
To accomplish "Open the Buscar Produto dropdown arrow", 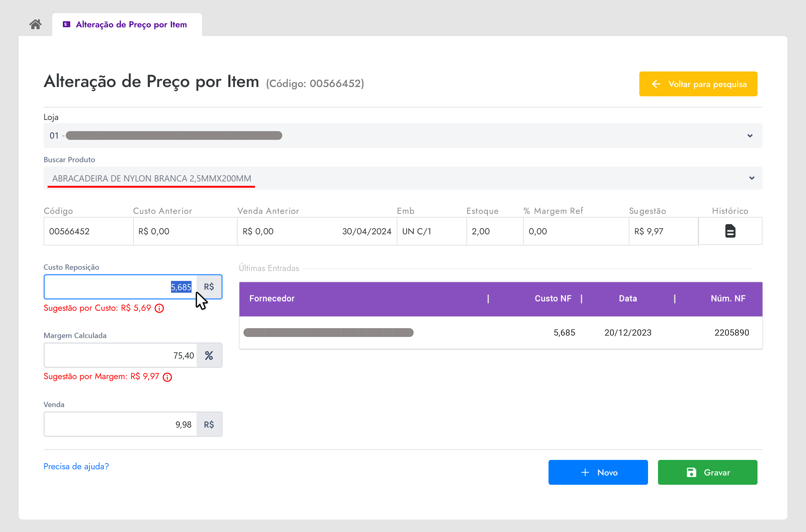I will pyautogui.click(x=751, y=178).
